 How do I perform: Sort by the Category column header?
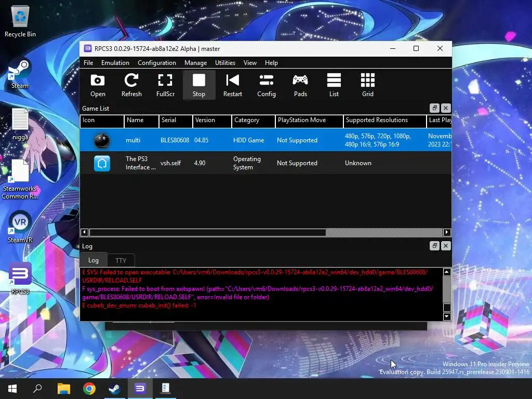254,121
